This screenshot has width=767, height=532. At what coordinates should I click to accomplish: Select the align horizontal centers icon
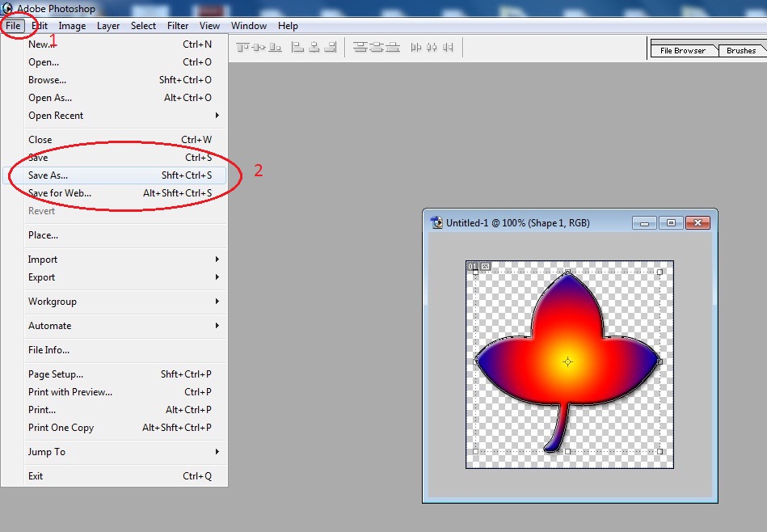coord(313,46)
